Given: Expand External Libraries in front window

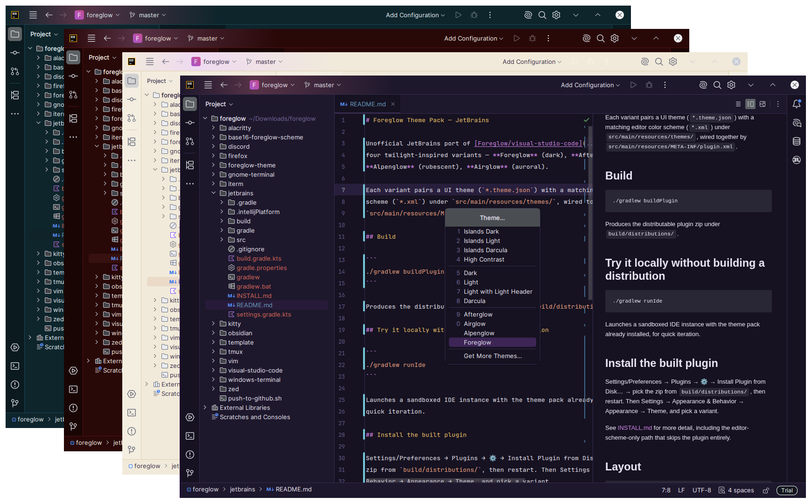Looking at the screenshot, I should click(x=205, y=407).
